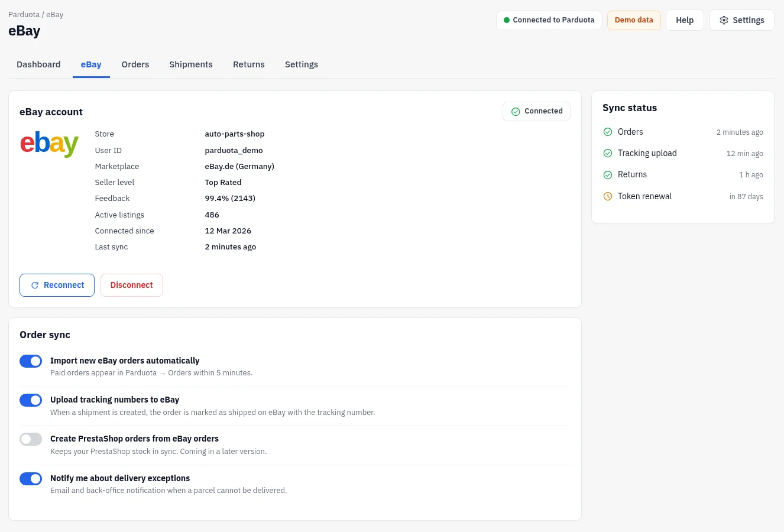Click the Parduota / eBay breadcrumb
The width and height of the screenshot is (784, 532).
tap(35, 14)
